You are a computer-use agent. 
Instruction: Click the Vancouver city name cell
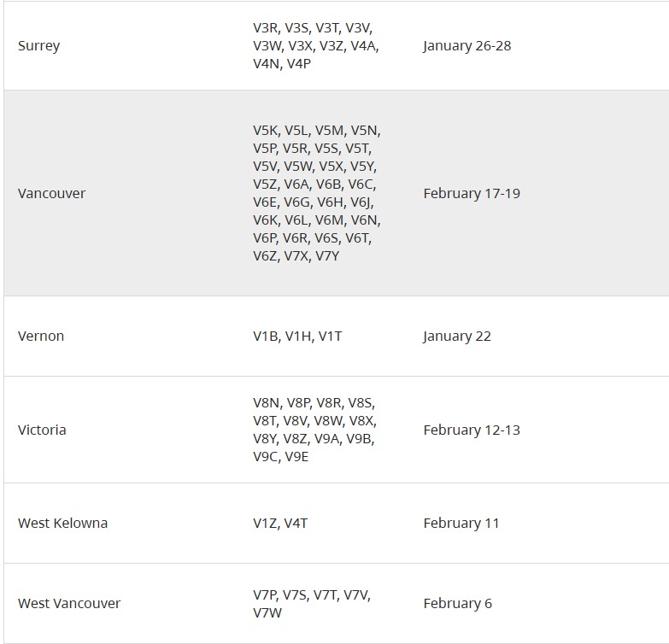pos(51,194)
